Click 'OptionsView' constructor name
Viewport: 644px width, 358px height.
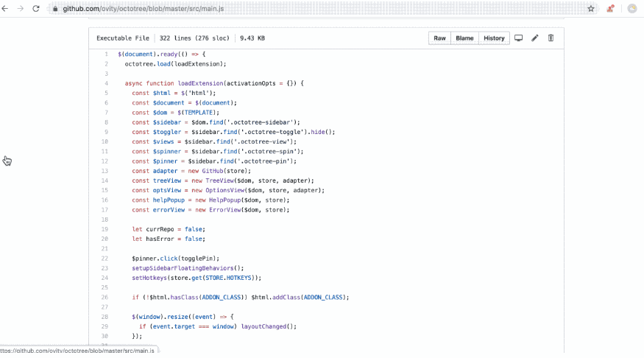tap(224, 190)
